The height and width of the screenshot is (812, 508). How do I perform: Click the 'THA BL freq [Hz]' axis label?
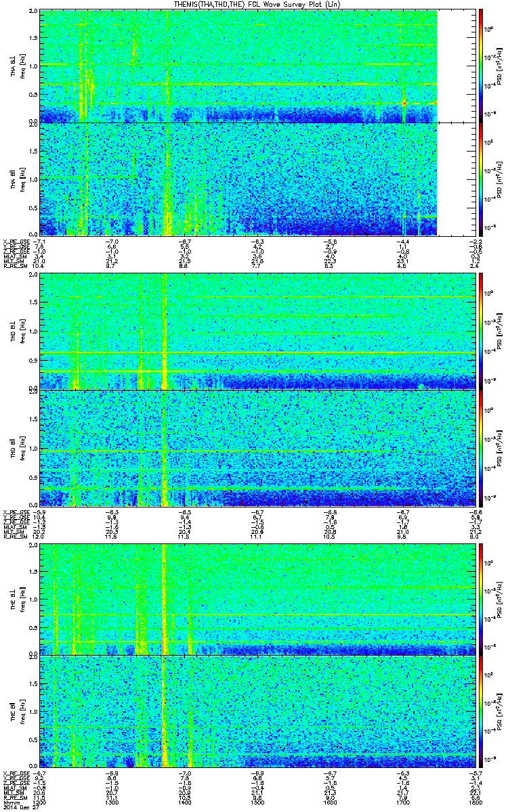(16, 66)
